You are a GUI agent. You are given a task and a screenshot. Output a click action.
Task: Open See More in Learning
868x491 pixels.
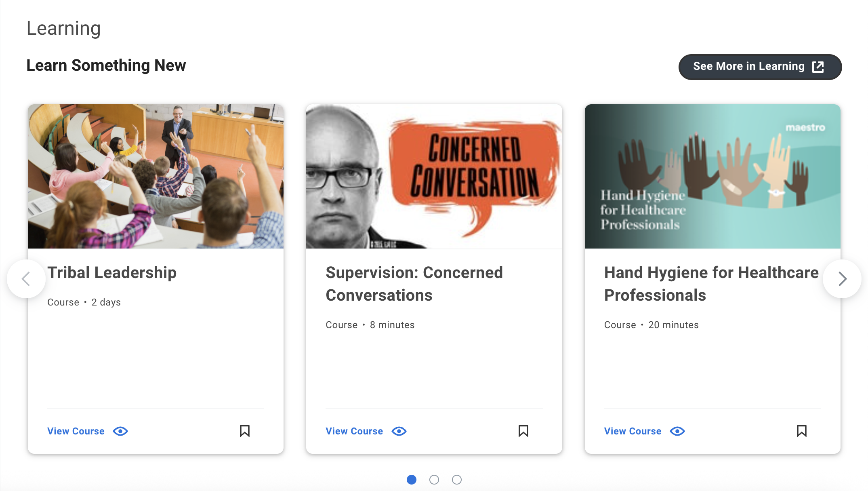pos(760,67)
